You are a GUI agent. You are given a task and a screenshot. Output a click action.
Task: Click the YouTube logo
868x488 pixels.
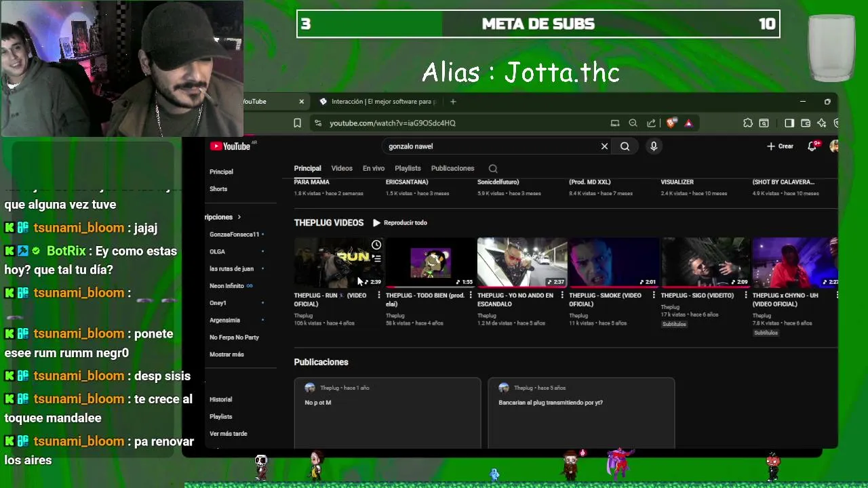coord(230,146)
